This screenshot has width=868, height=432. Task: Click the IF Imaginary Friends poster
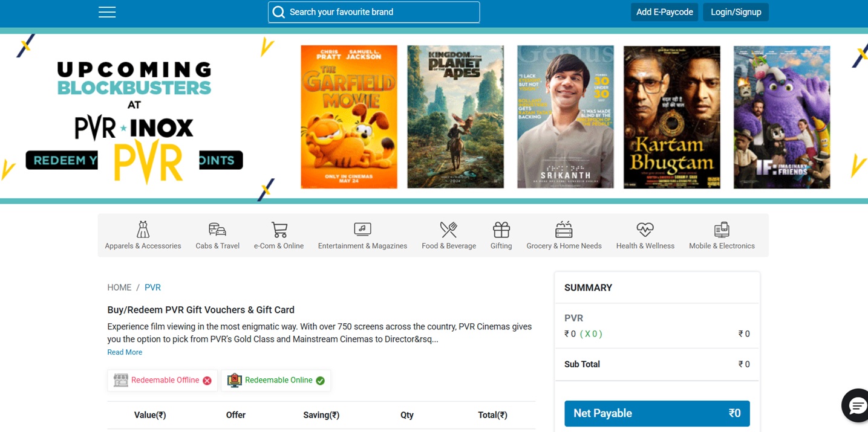(782, 117)
